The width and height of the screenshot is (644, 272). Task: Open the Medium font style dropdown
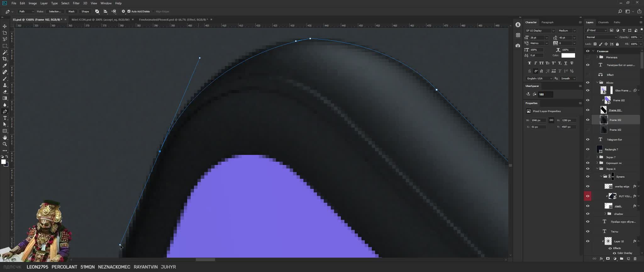(567, 31)
